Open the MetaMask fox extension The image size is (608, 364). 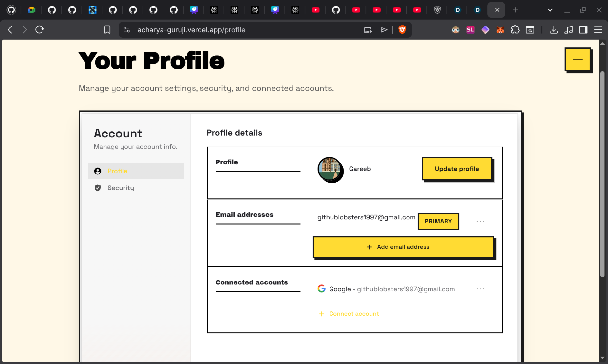(x=500, y=30)
